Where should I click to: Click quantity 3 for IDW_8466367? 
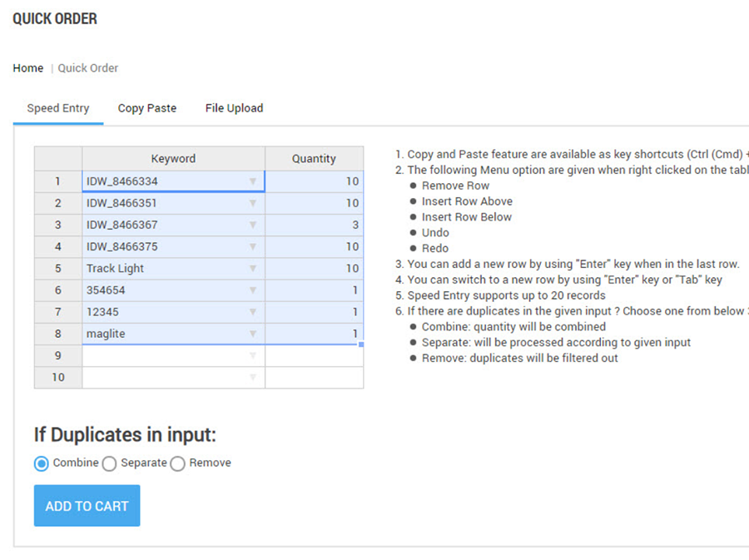point(314,225)
